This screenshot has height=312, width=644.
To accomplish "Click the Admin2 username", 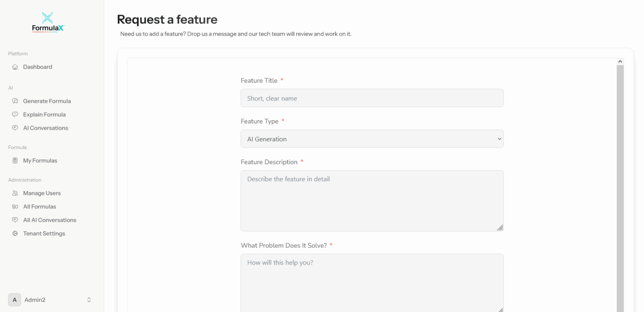I will coord(35,300).
